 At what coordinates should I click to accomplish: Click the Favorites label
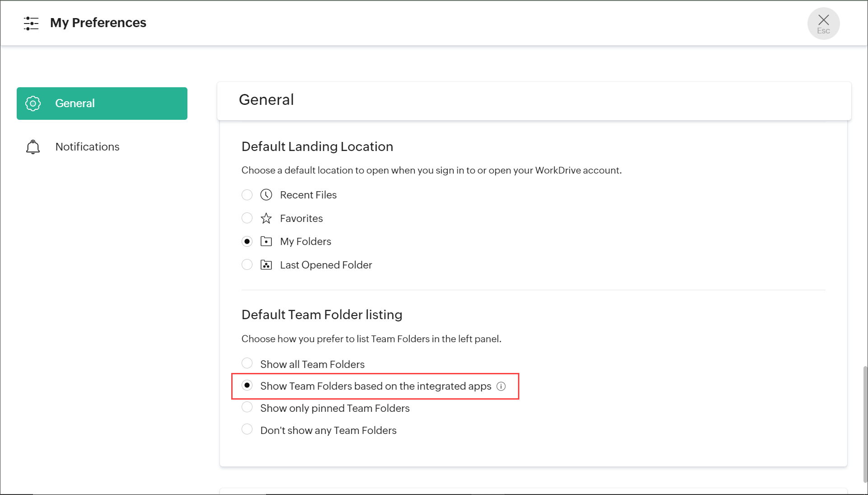click(x=301, y=218)
